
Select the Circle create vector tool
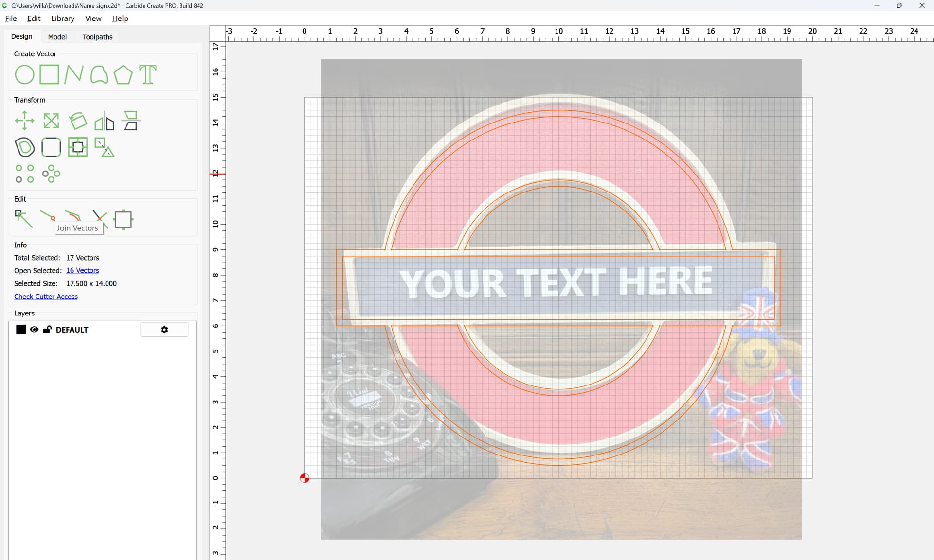click(x=24, y=75)
